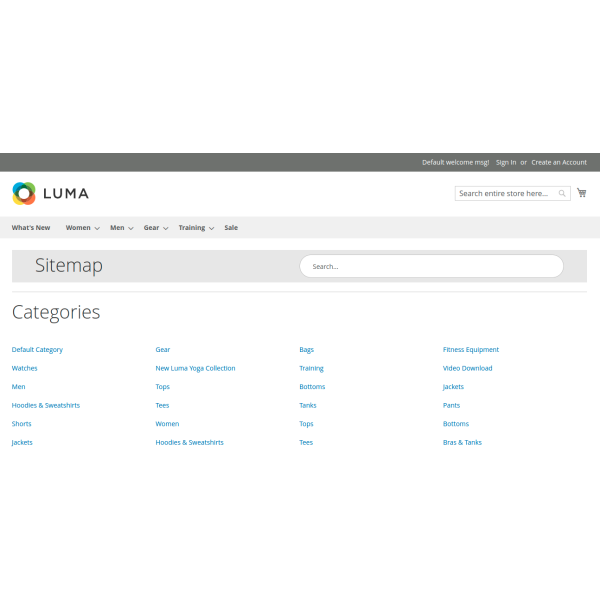Image resolution: width=600 pixels, height=600 pixels.
Task: Open the shopping cart icon
Action: [581, 193]
